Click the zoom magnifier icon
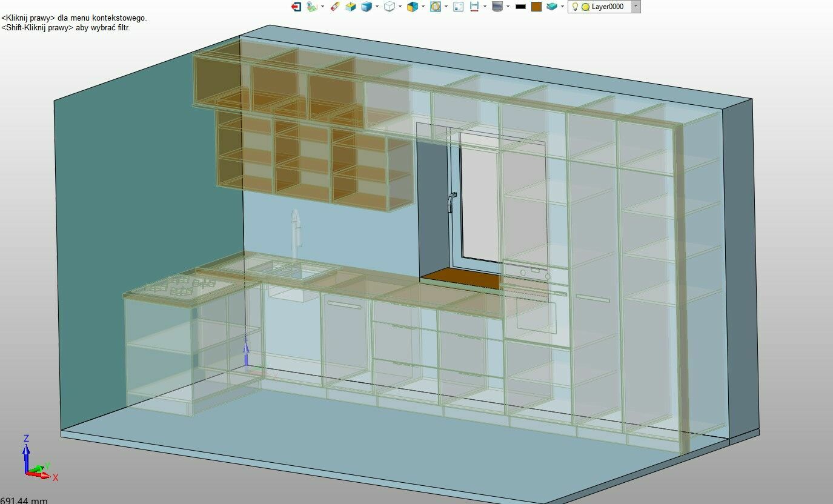This screenshot has width=833, height=504. tap(435, 7)
